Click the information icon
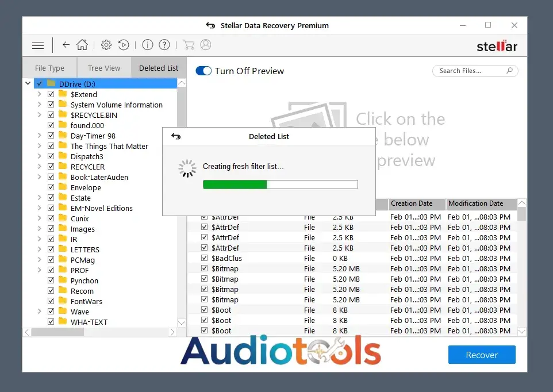The width and height of the screenshot is (553, 392). [x=149, y=45]
